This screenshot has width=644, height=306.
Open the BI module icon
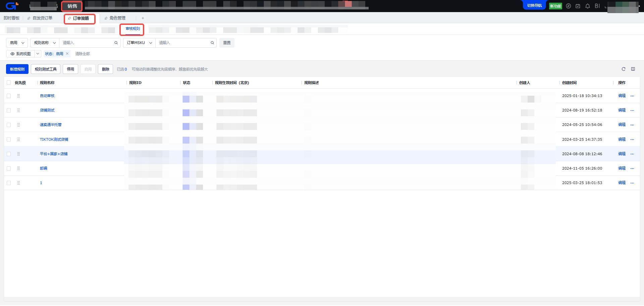(x=597, y=6)
